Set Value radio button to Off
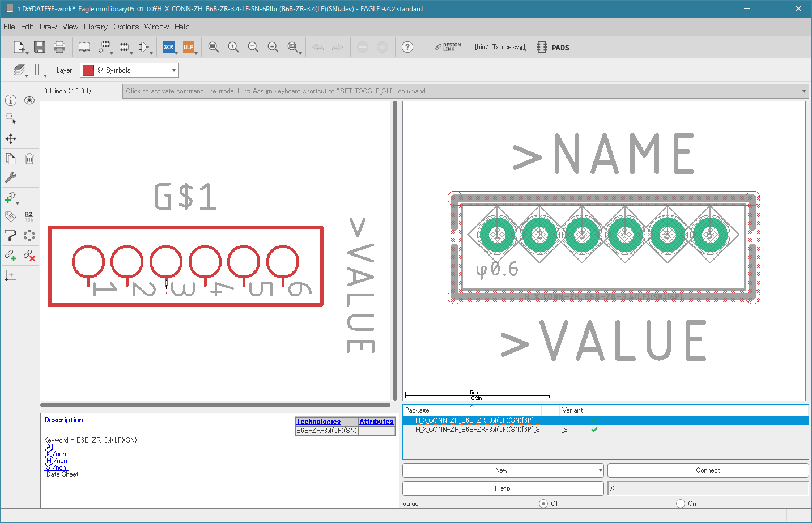The width and height of the screenshot is (812, 523). click(x=543, y=503)
